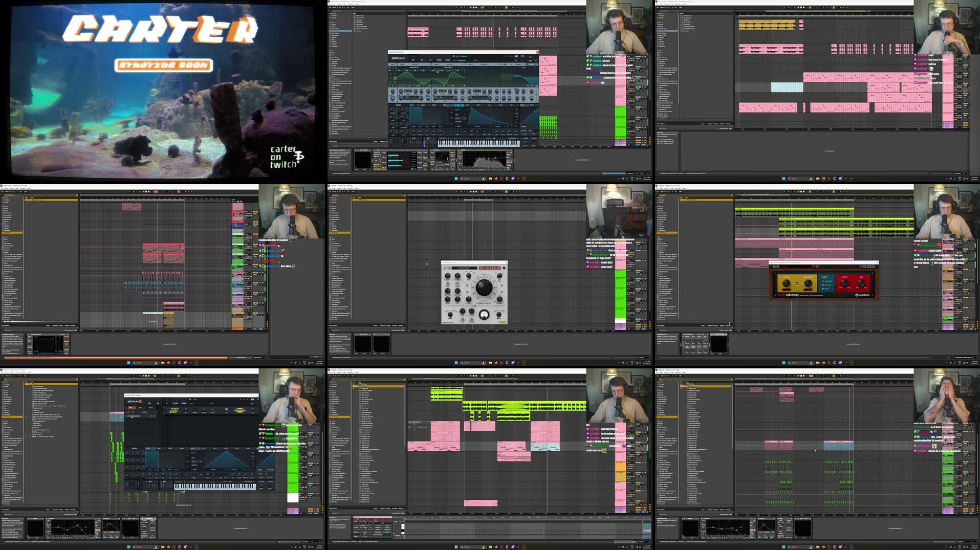The width and height of the screenshot is (980, 550).
Task: Open Serum's preset selector dropdown
Action: pyautogui.click(x=462, y=56)
